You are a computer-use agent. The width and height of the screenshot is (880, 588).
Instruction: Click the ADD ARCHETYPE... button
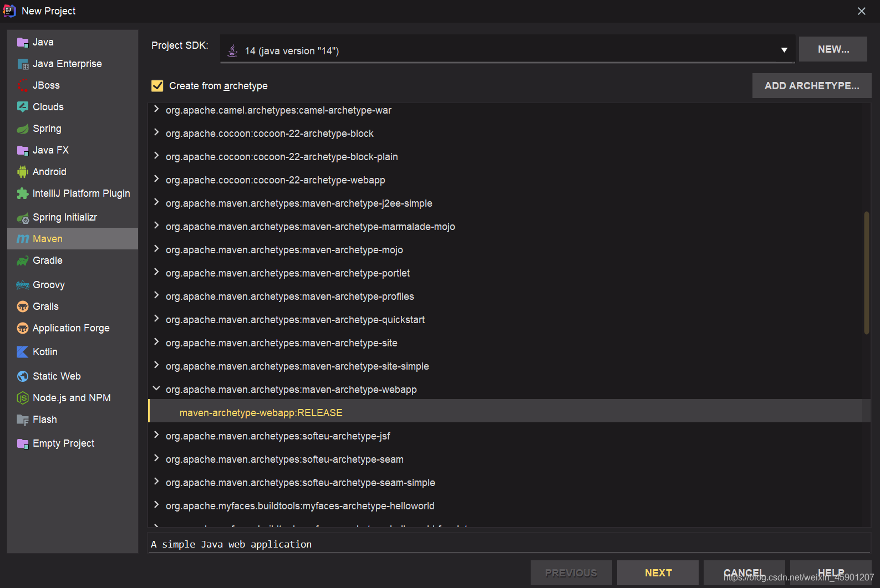812,86
